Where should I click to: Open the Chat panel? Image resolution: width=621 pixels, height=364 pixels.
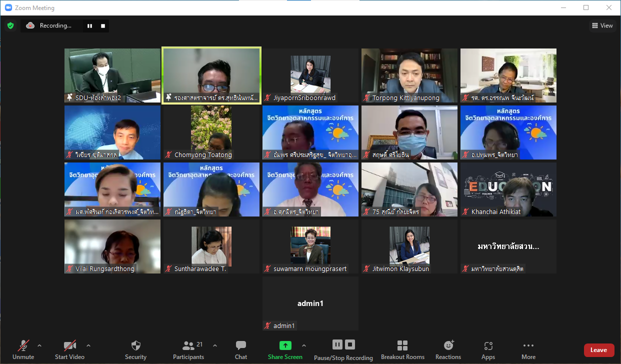241,349
